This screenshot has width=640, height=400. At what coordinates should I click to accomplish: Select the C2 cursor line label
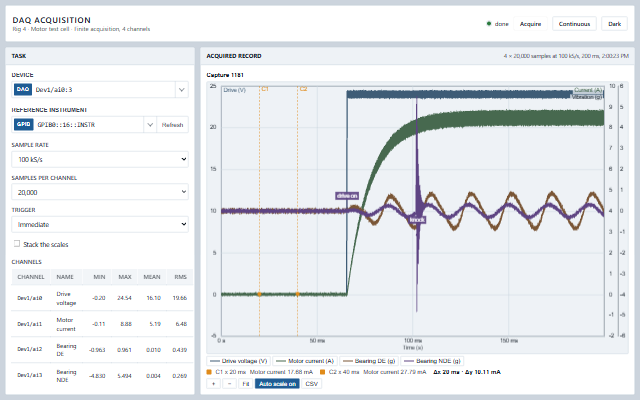tap(303, 89)
